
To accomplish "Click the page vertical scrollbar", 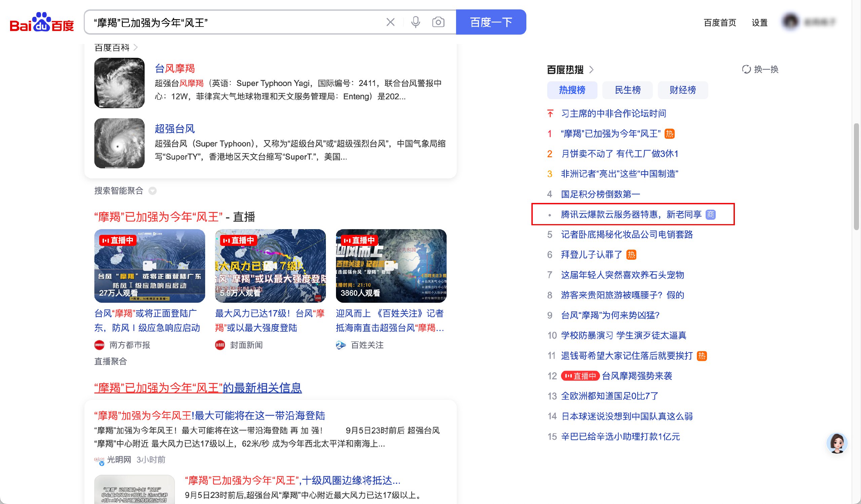I will click(856, 177).
